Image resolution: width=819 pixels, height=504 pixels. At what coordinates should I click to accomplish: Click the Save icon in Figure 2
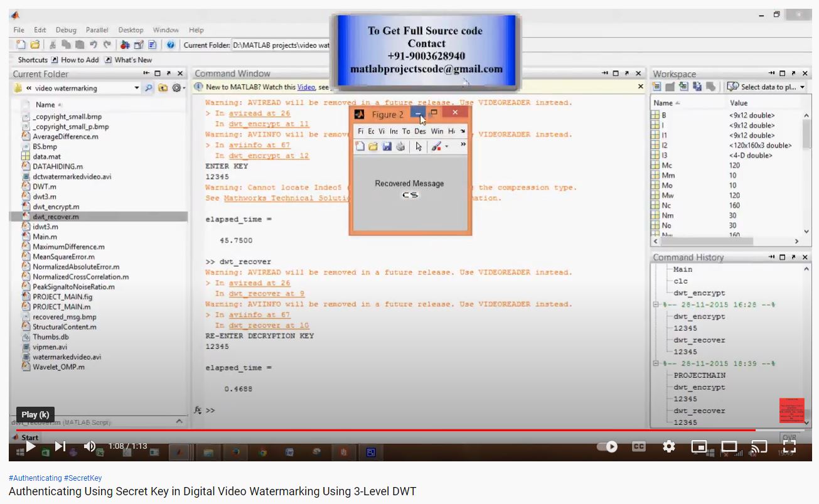(x=387, y=146)
